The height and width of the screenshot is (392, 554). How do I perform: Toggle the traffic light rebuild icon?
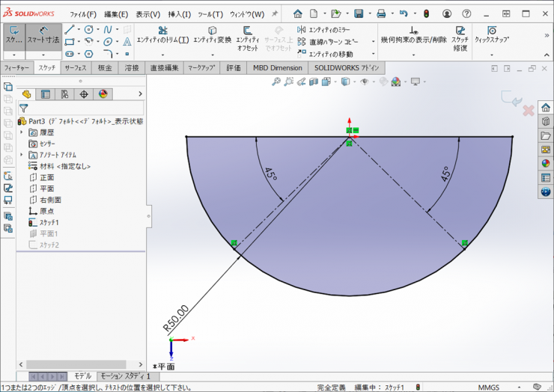[x=426, y=13]
